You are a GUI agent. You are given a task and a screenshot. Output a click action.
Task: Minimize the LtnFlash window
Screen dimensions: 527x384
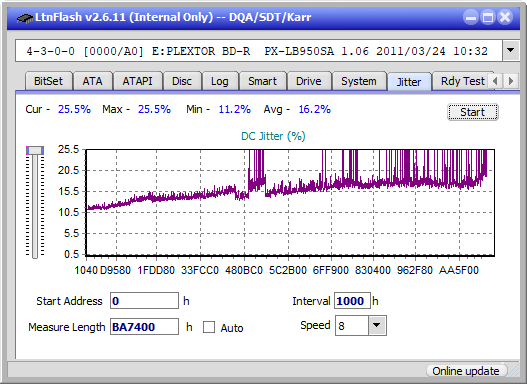[x=471, y=17]
